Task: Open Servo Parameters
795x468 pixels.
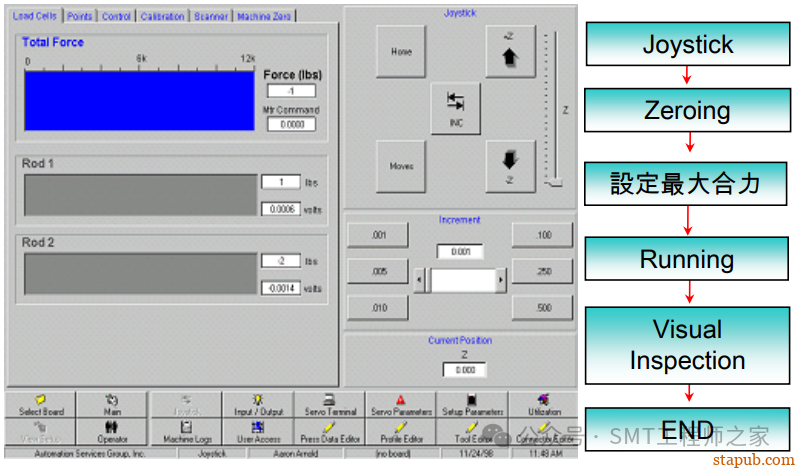Action: [x=401, y=404]
